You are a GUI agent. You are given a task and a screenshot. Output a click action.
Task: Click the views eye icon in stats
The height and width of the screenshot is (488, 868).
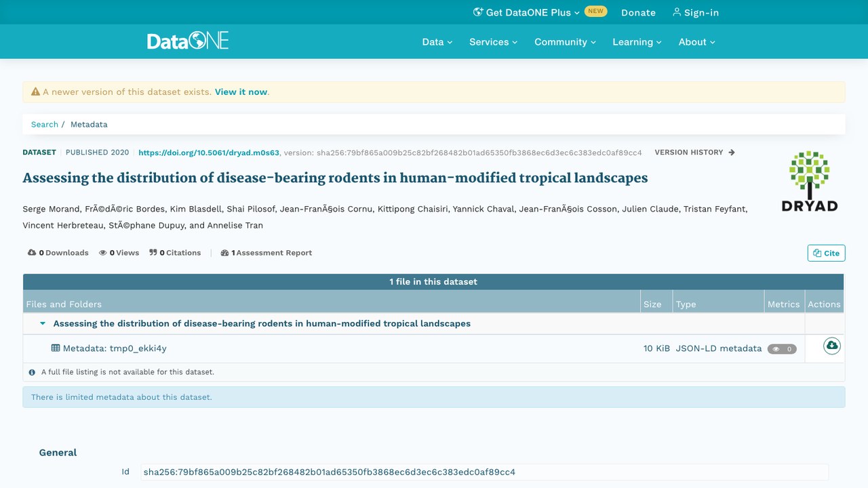[103, 253]
